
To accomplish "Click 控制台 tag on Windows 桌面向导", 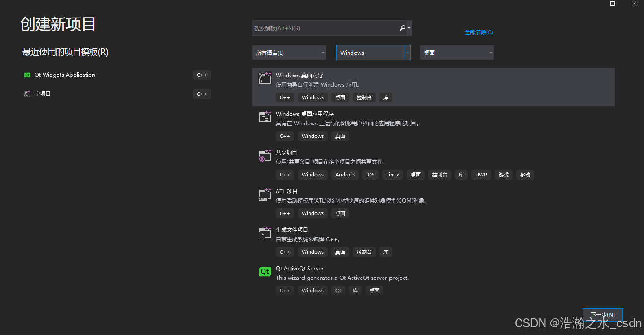I will 365,97.
